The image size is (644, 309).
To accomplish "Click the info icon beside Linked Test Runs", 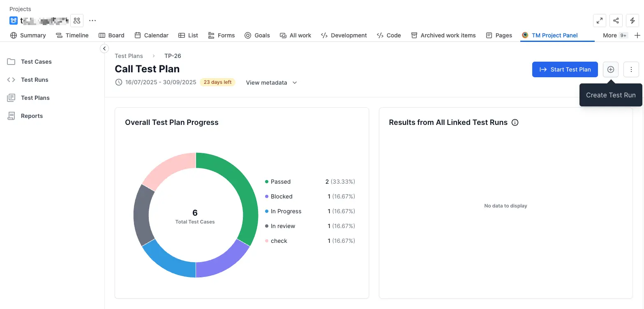I will click(x=515, y=122).
